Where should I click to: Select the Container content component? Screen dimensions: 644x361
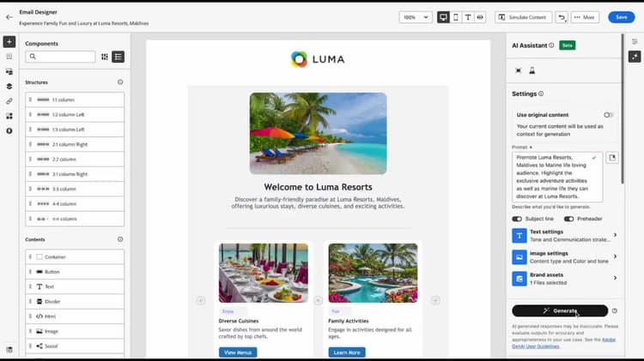pos(75,256)
